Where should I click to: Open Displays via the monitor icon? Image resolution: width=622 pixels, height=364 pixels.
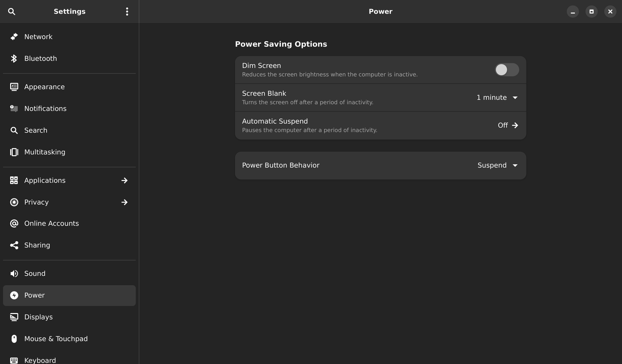point(13,317)
